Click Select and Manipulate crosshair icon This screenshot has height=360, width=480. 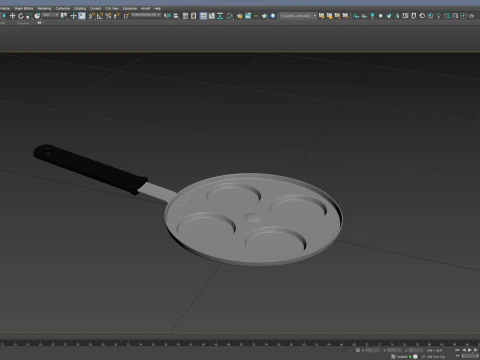[73, 16]
